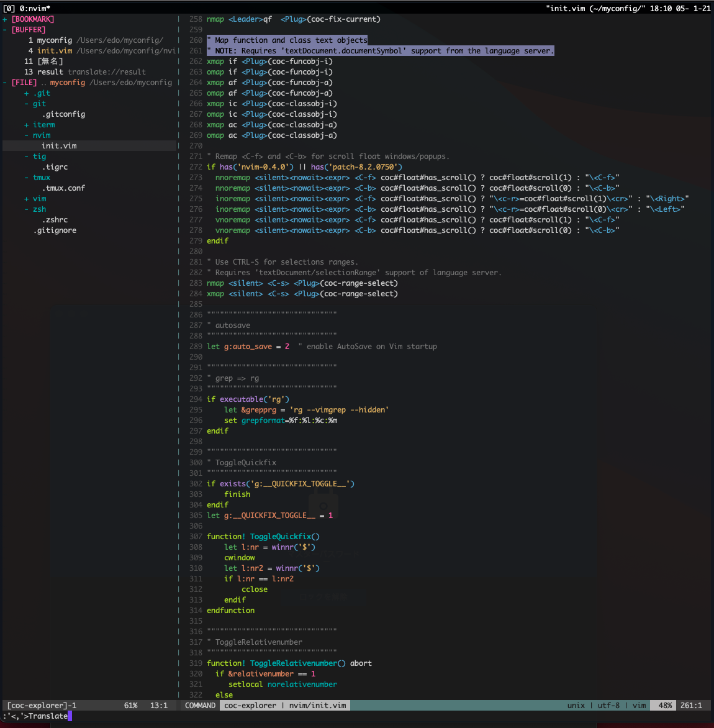Click the 13:1 explorer cursor position
The height and width of the screenshot is (728, 714).
[159, 705]
